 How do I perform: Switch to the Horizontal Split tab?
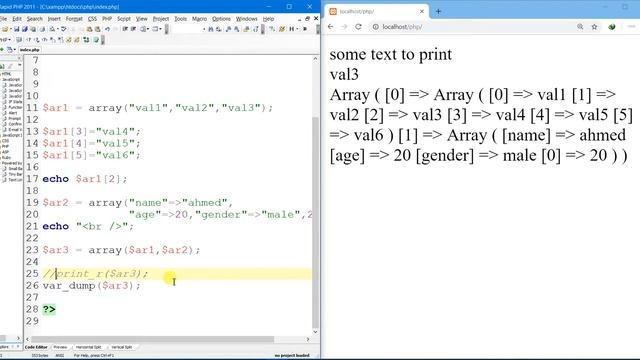(x=88, y=347)
